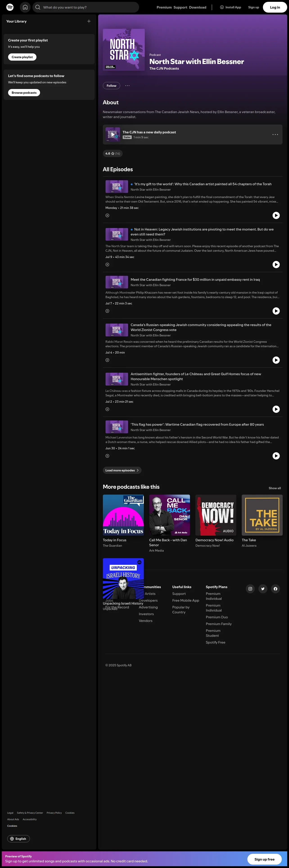This screenshot has width=289, height=868.
Task: Open the Download link in top bar
Action: (x=197, y=7)
